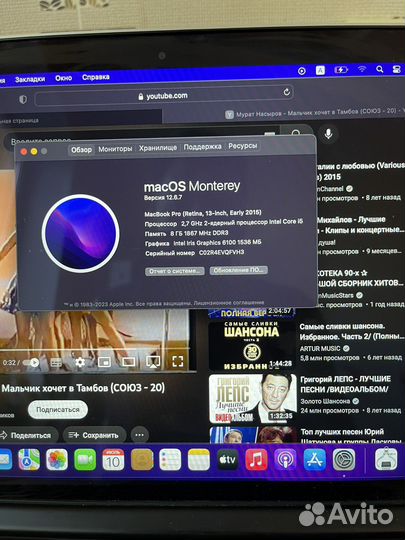Open the Maps app in the Dock
405x540 pixels.
29,460
